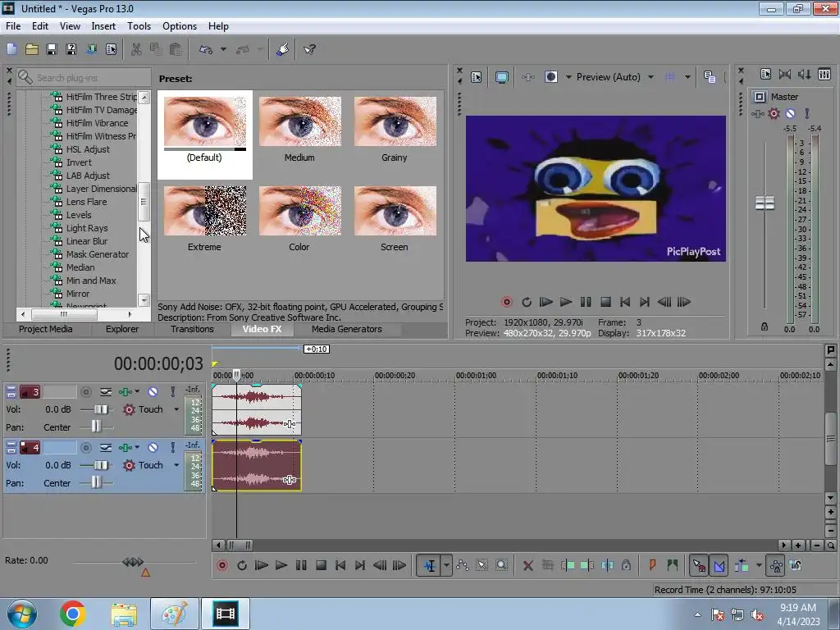Click Record button under video preview
Screen dimensions: 840x630
(507, 302)
